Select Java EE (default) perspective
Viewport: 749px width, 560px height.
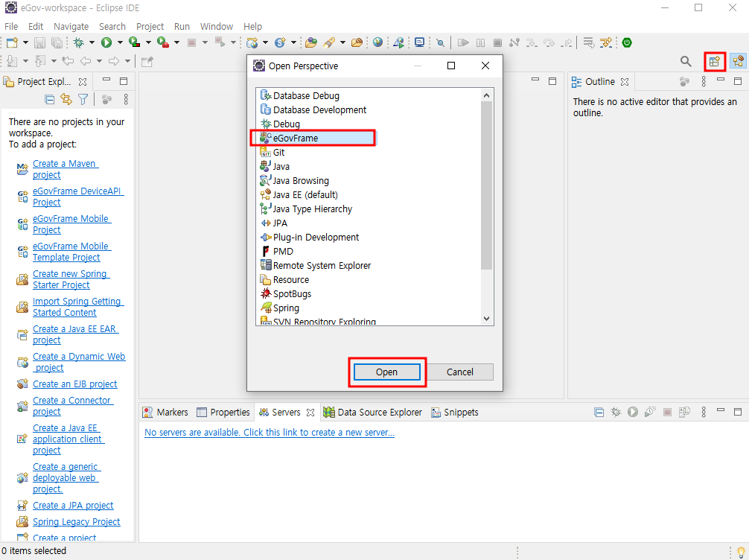click(299, 195)
